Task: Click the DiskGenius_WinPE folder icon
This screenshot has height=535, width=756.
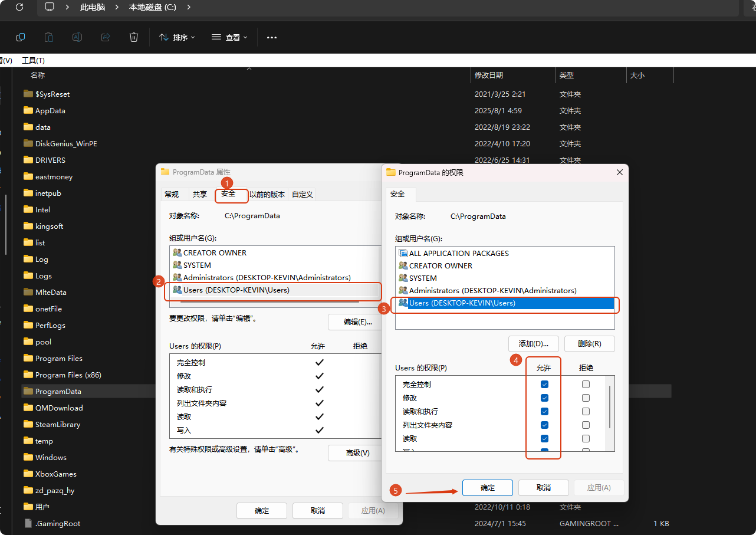Action: point(28,143)
